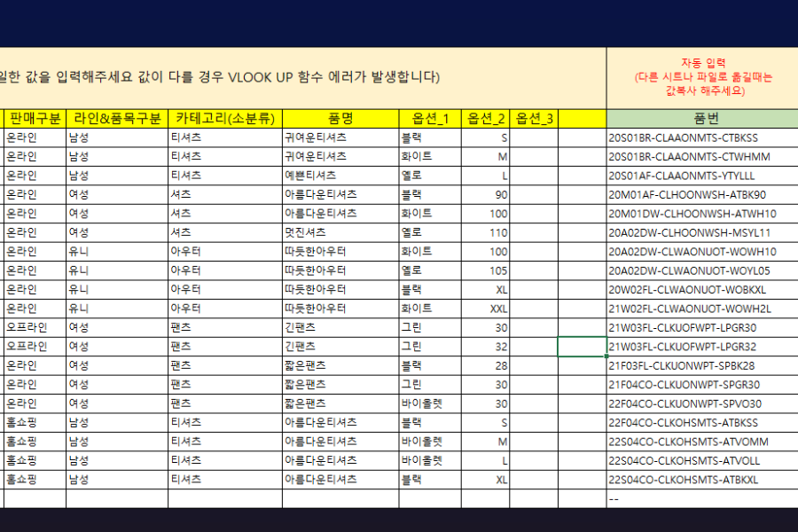
Task: Select cell 20A02DW-CLWAONUOT-WOWH10
Action: (703, 252)
